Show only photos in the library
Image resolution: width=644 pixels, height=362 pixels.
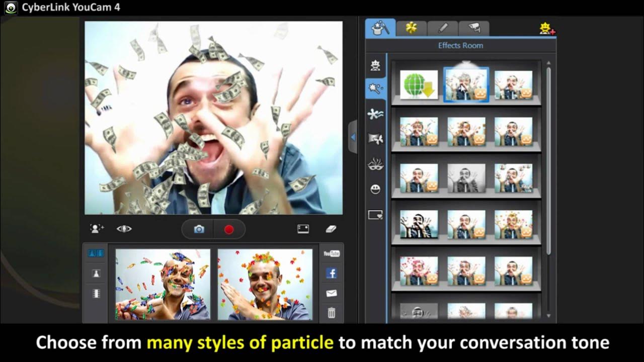click(x=96, y=274)
